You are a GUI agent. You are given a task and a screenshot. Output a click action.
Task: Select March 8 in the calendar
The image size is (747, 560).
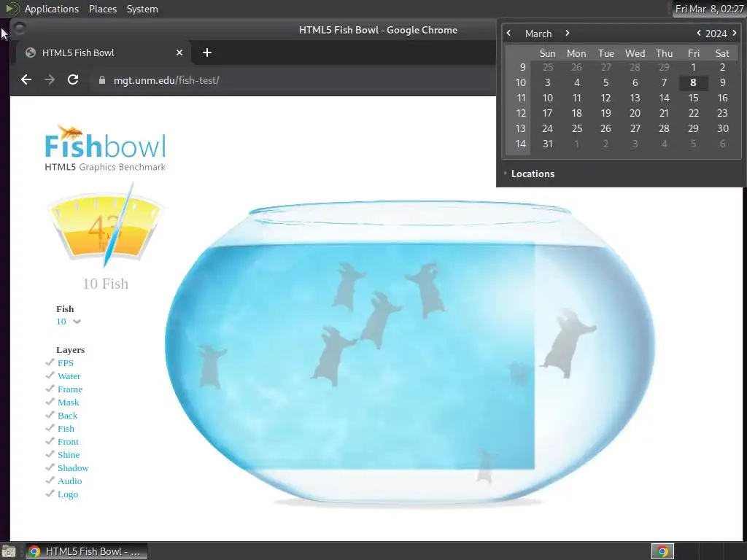(693, 82)
